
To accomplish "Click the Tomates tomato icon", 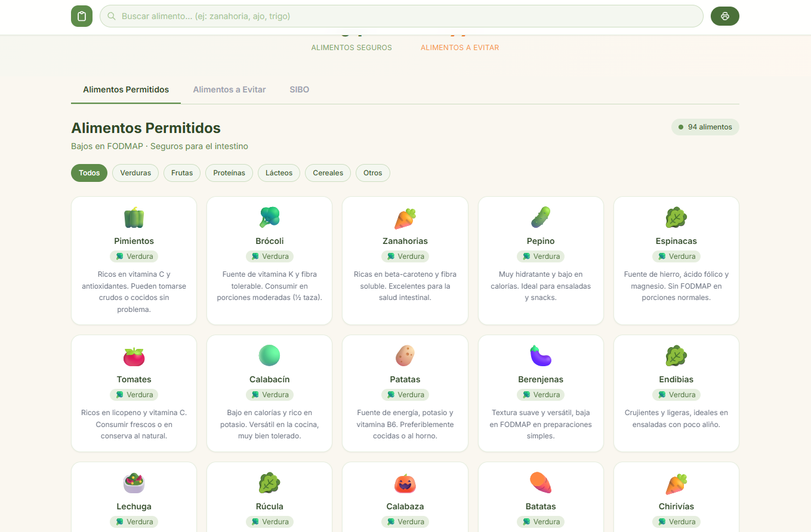I will coord(134,356).
